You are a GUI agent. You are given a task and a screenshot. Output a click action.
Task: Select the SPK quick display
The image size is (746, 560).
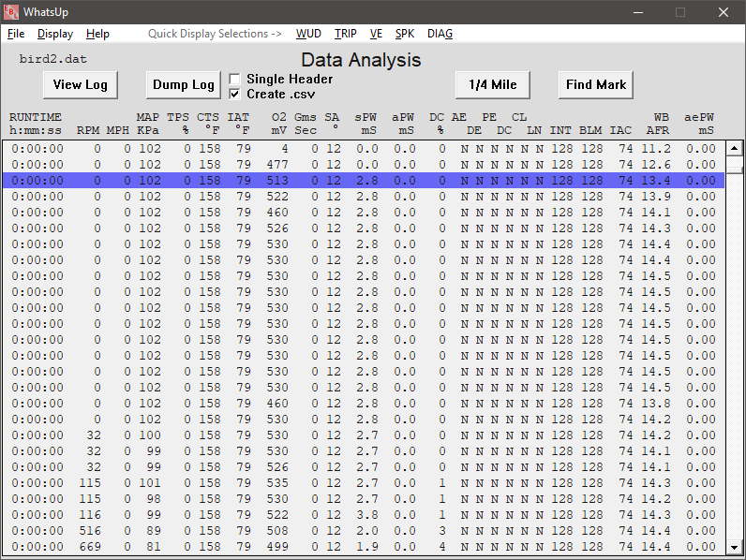(x=405, y=34)
